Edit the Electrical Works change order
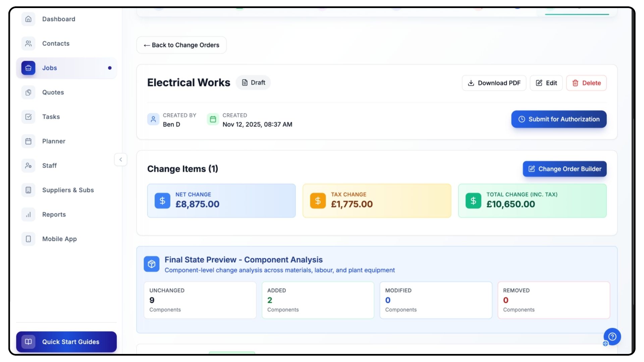Screen dimensions: 644x362 (546, 83)
